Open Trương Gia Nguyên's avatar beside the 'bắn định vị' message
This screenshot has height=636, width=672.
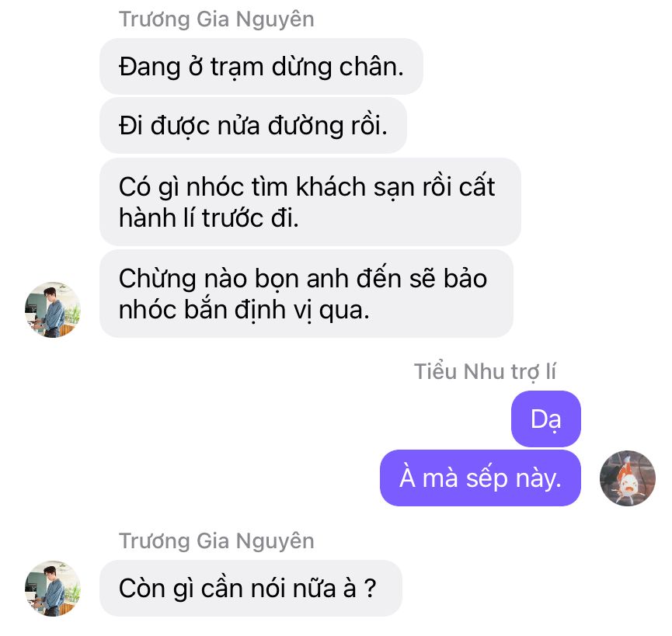tap(53, 310)
